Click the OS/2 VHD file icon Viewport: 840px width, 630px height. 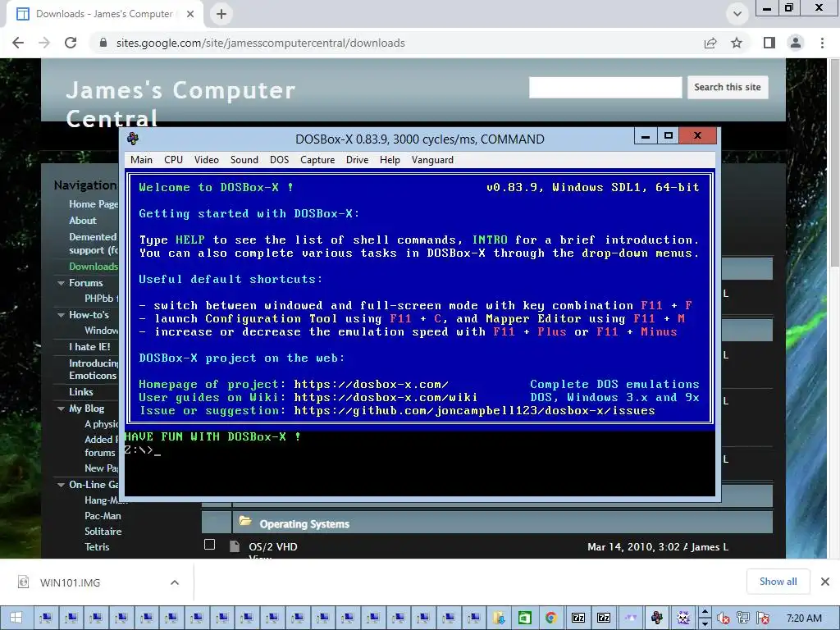click(x=234, y=546)
